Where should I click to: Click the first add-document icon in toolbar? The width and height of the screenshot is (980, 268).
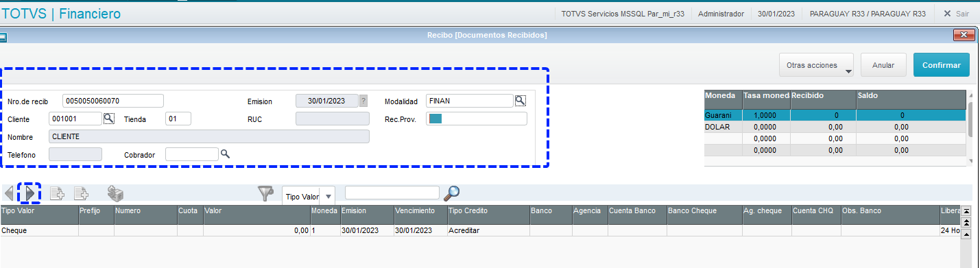[57, 194]
